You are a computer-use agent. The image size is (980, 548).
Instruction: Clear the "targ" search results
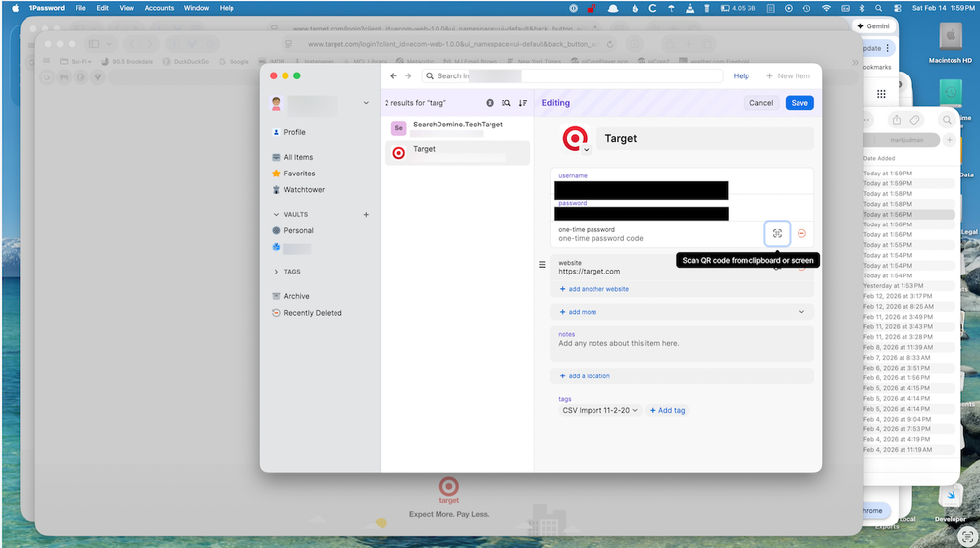point(490,103)
